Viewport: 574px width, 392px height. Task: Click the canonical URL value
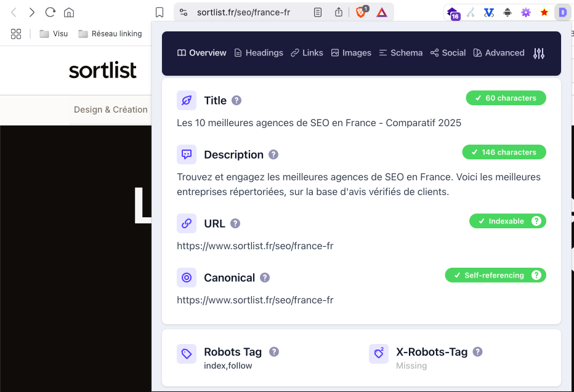[x=255, y=300]
